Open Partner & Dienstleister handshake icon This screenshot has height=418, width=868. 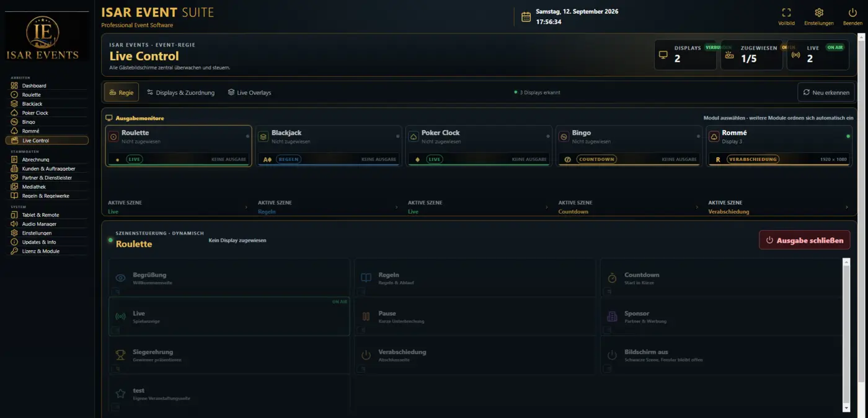coord(14,178)
